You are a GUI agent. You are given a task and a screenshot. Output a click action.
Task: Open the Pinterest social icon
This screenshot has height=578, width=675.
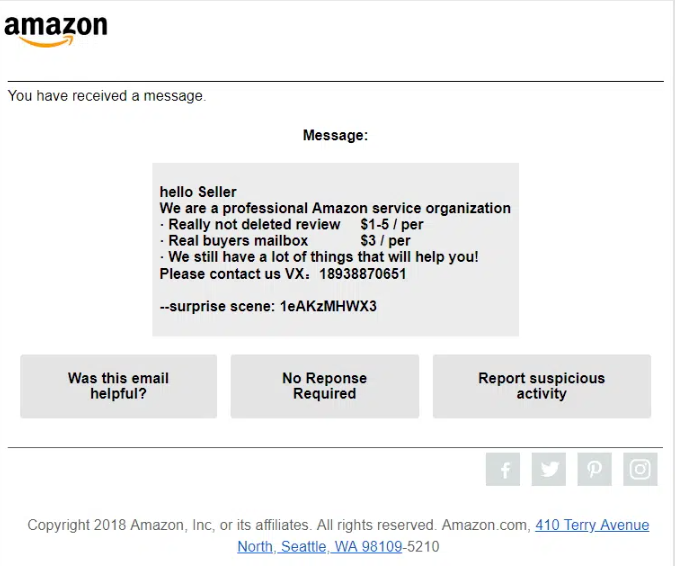[x=594, y=469]
